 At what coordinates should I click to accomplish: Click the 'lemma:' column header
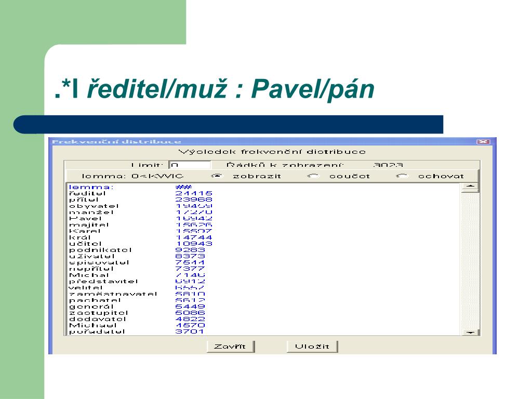(x=90, y=187)
